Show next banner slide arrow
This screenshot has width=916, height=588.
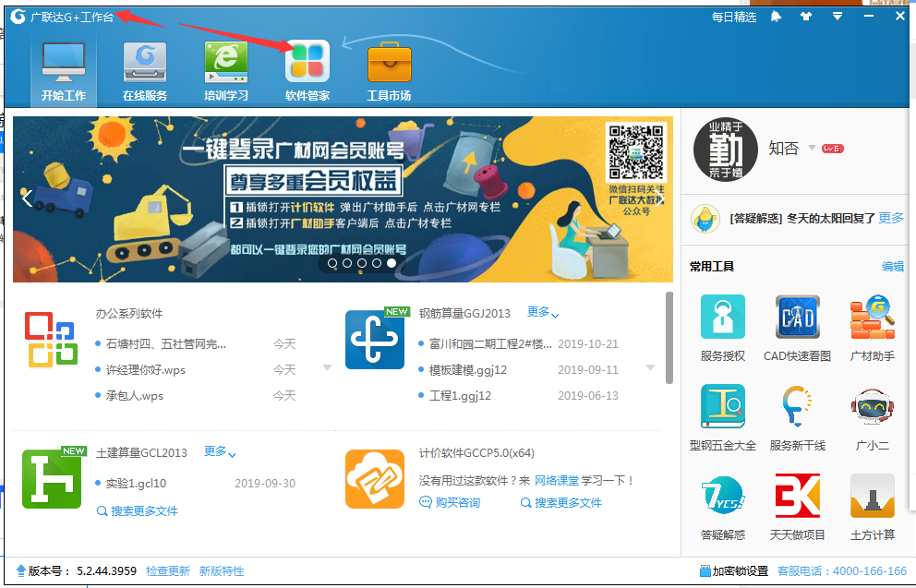tap(659, 198)
